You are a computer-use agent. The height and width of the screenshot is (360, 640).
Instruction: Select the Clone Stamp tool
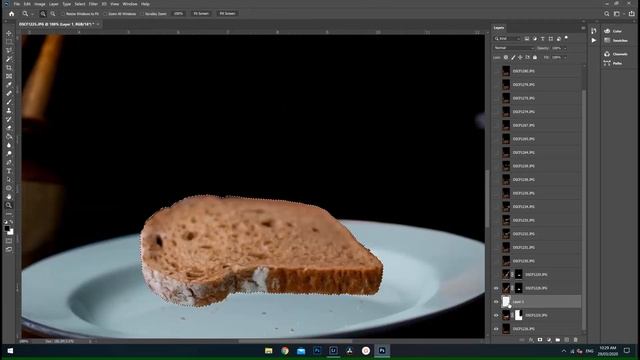tap(9, 111)
